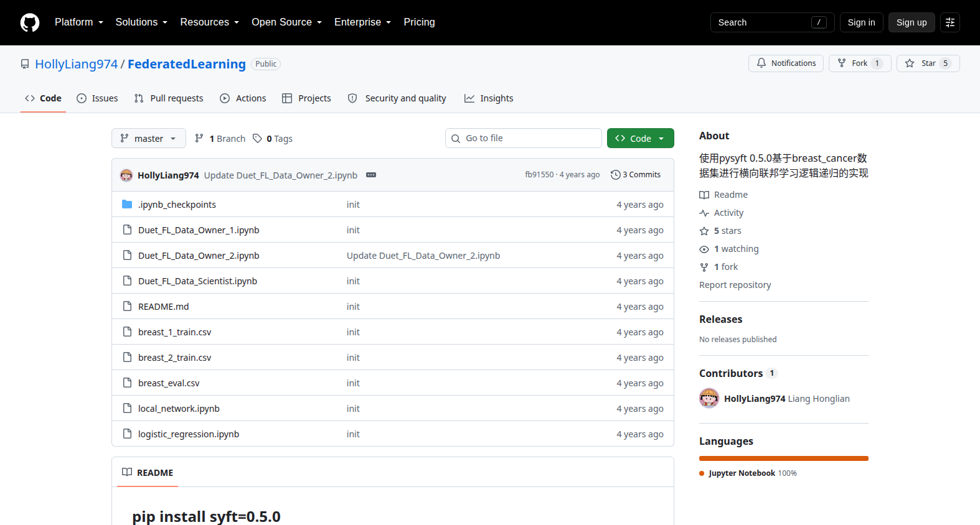Viewport: 980px width, 525px height.
Task: Click the file icon for logistic_regression.ipynb
Action: point(127,434)
